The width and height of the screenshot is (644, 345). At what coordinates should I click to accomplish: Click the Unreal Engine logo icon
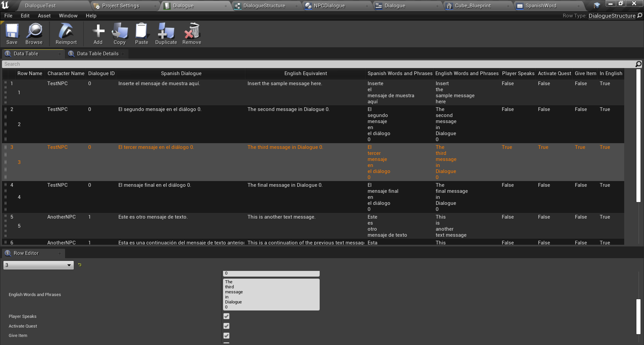click(x=5, y=5)
